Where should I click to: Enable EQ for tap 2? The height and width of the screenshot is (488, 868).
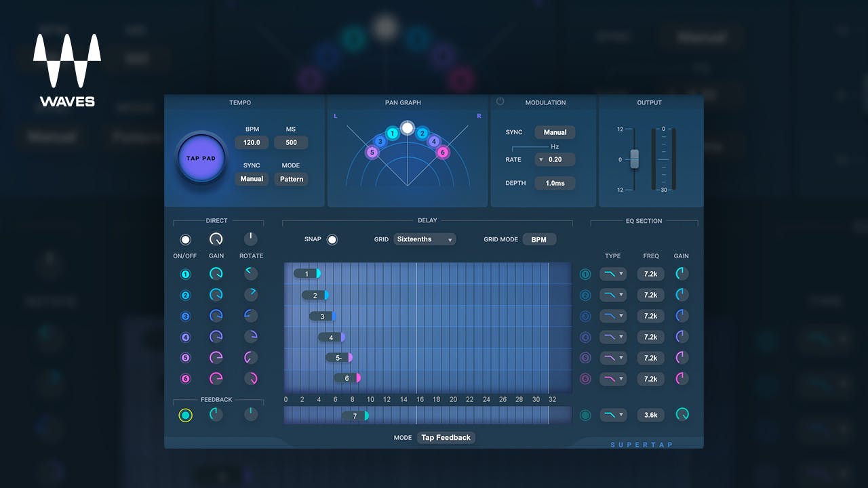585,296
